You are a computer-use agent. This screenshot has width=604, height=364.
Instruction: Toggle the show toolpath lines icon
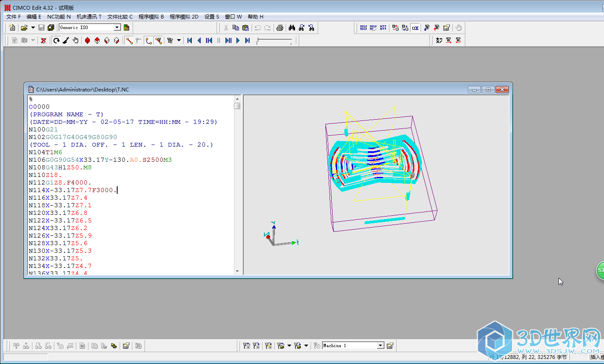point(129,40)
